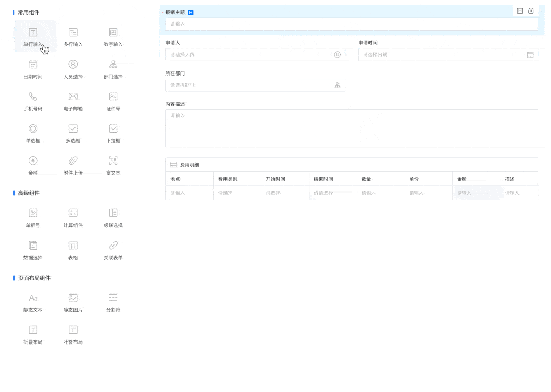Viewport: 551px width, 392px height.
Task: Pick the 数据选择 component
Action: coord(33,250)
